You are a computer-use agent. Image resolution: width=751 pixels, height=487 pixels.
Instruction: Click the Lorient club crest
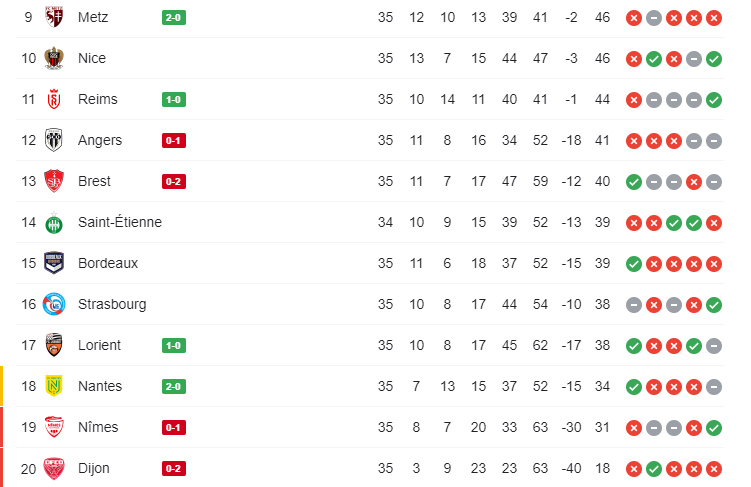tap(54, 345)
